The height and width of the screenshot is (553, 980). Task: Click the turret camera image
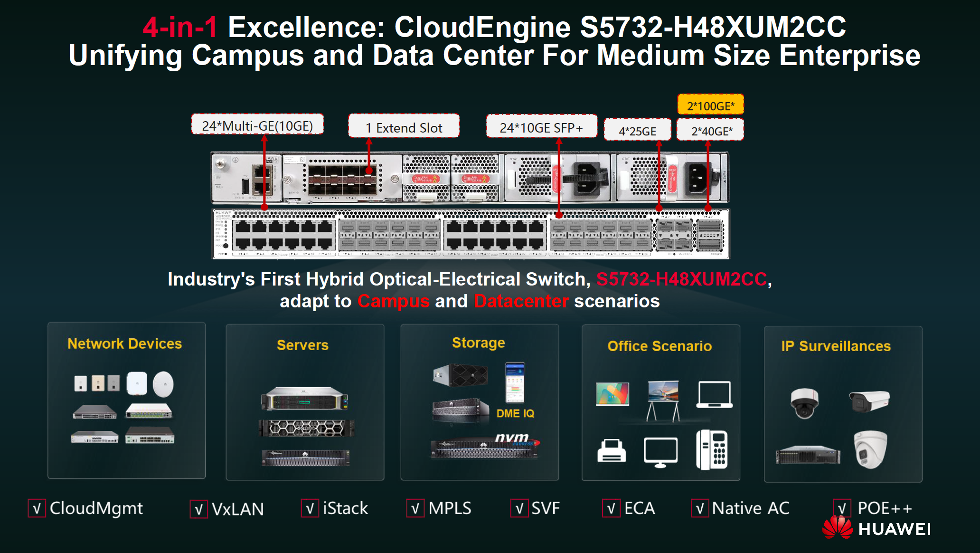(870, 449)
